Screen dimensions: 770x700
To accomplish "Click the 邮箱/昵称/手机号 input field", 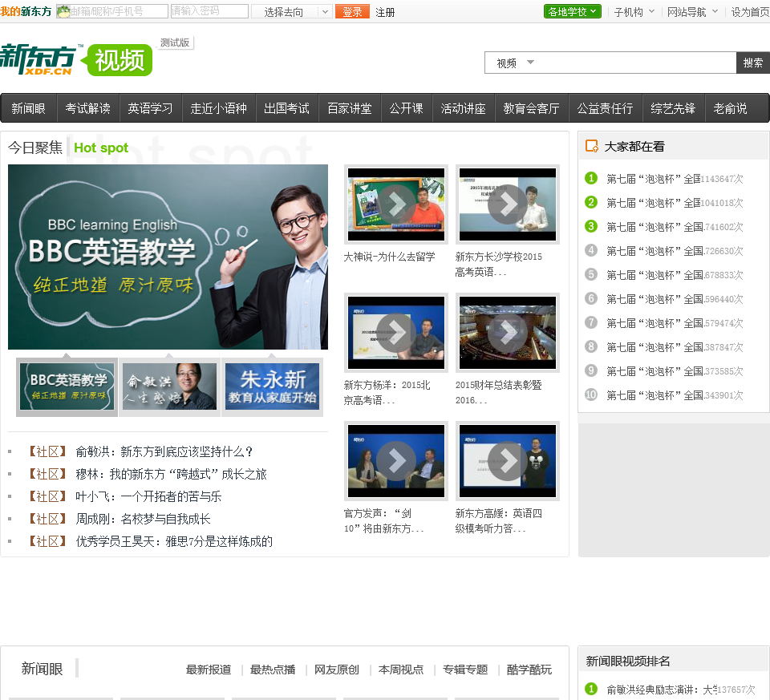I will pos(112,11).
